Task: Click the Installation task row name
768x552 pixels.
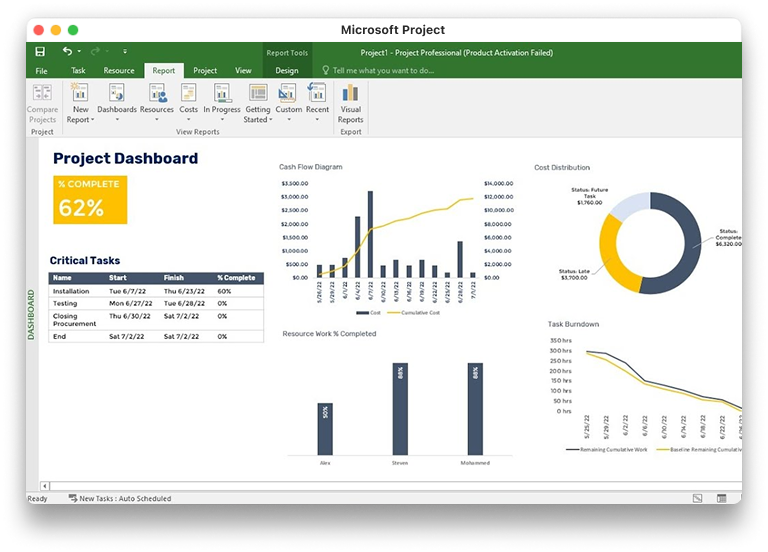Action: [71, 291]
